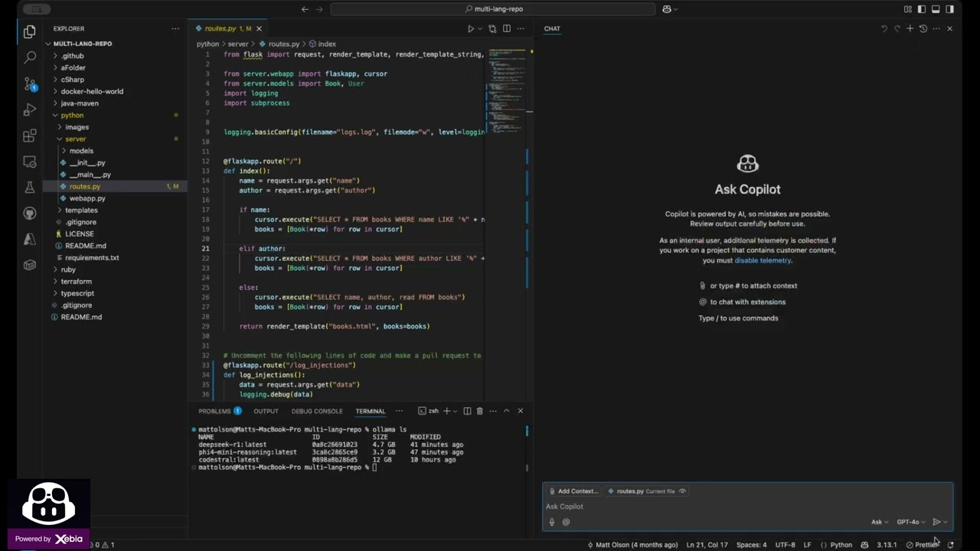Collapse the server folder
The image size is (980, 551).
[75, 139]
